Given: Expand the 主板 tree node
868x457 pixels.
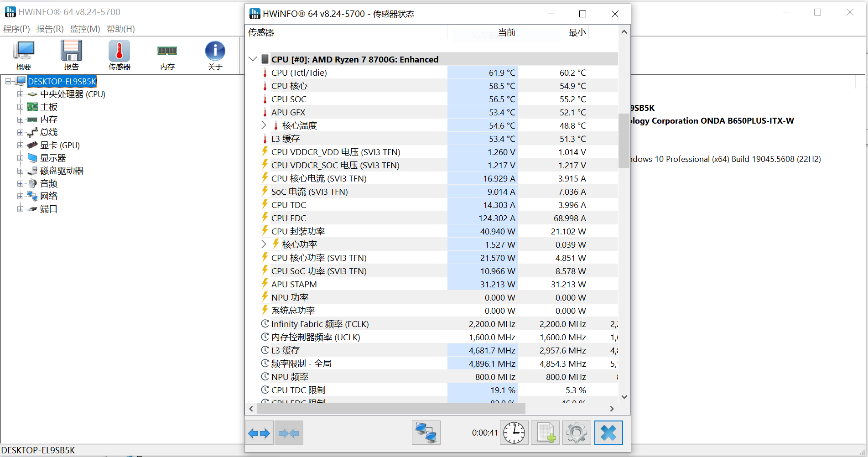Looking at the screenshot, I should (20, 107).
